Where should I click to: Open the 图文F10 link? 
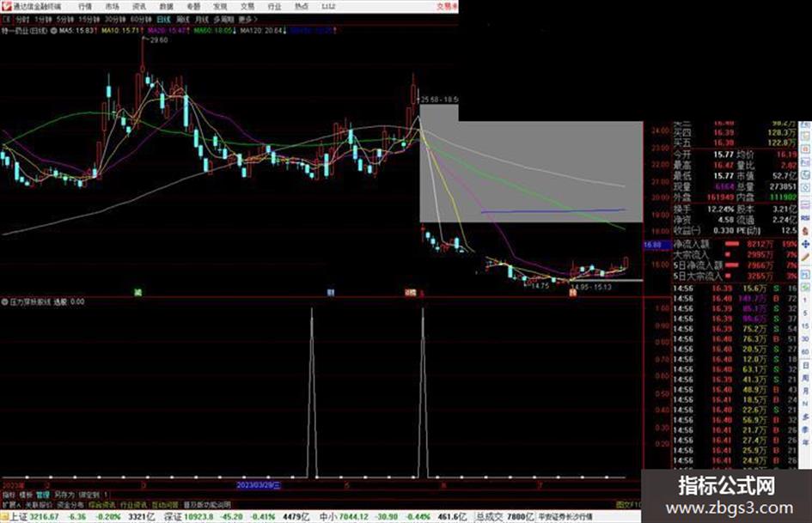click(628, 504)
